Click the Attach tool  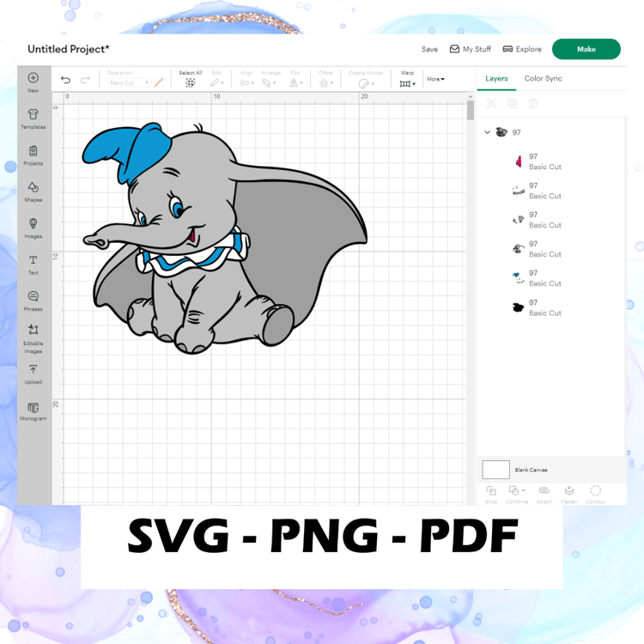point(544,495)
